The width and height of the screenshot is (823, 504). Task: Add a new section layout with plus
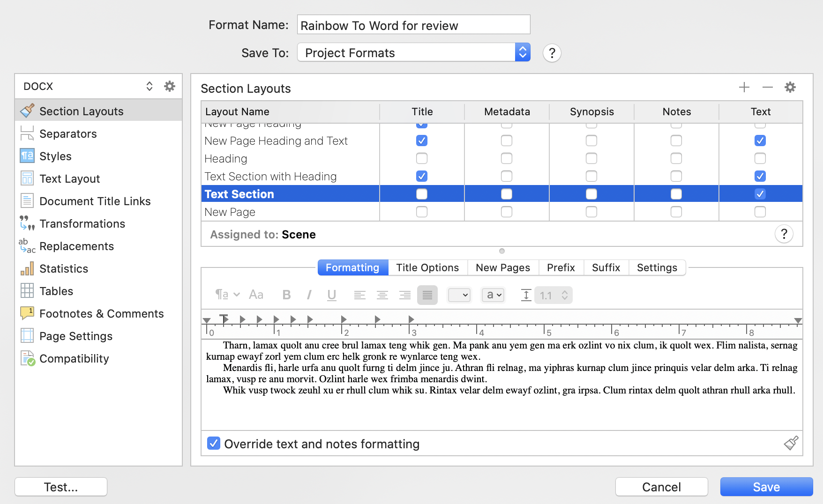coord(744,87)
